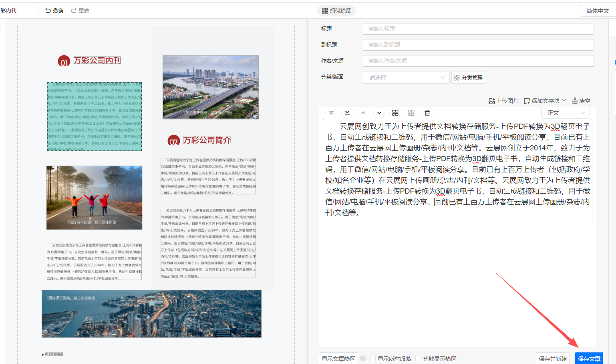Image resolution: width=616 pixels, height=364 pixels.
Task: Click the move block to top icon
Action: [x=331, y=113]
